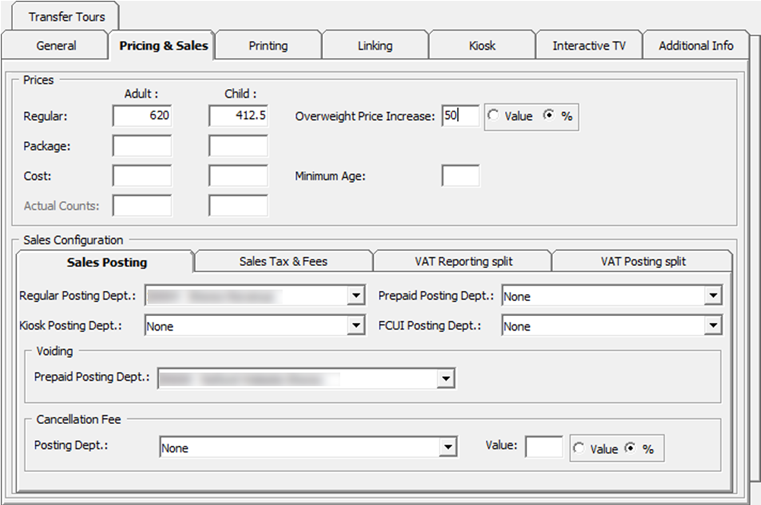Go to the Interactive TV tab

pos(589,46)
